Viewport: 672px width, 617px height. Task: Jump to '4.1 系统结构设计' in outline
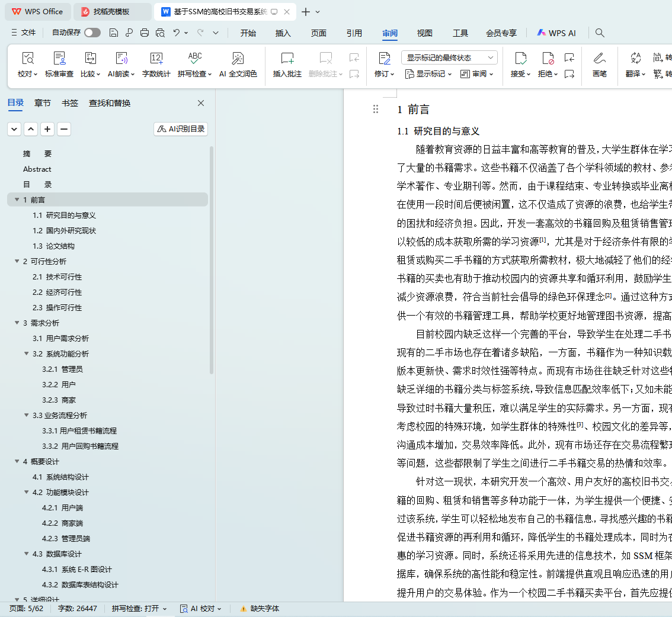click(60, 477)
